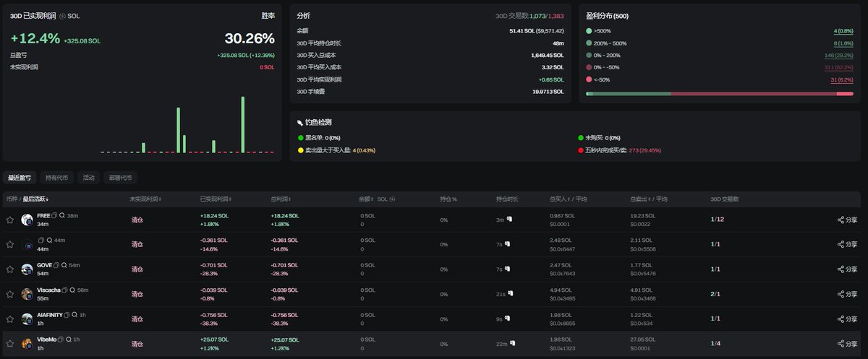Share the AIAFINITY token result
Image resolution: width=868 pixels, height=359 pixels.
(x=848, y=319)
